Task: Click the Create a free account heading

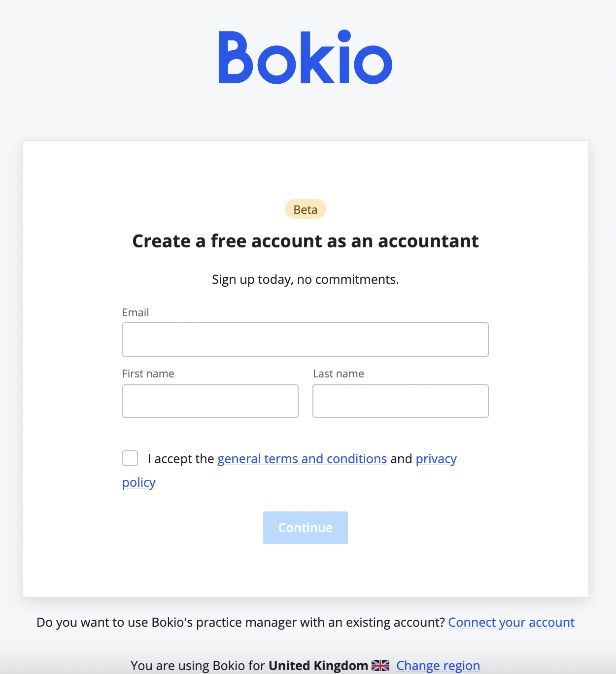Action: tap(305, 241)
